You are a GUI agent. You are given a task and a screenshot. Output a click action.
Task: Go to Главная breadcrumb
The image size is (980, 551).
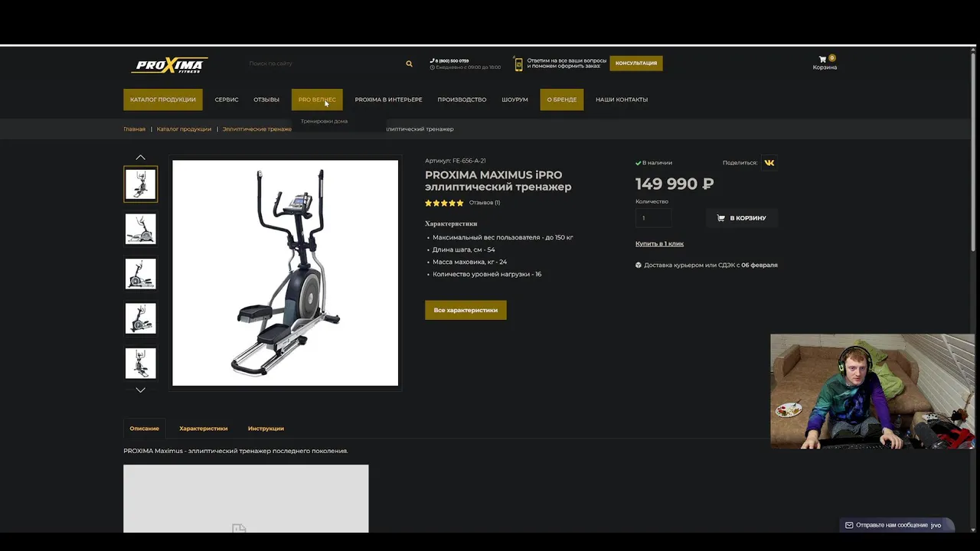134,129
